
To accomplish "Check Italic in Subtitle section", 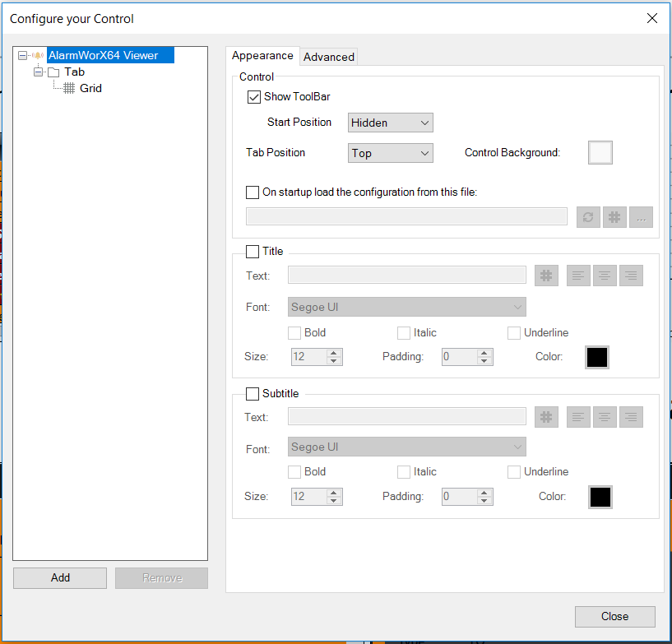I will (404, 472).
